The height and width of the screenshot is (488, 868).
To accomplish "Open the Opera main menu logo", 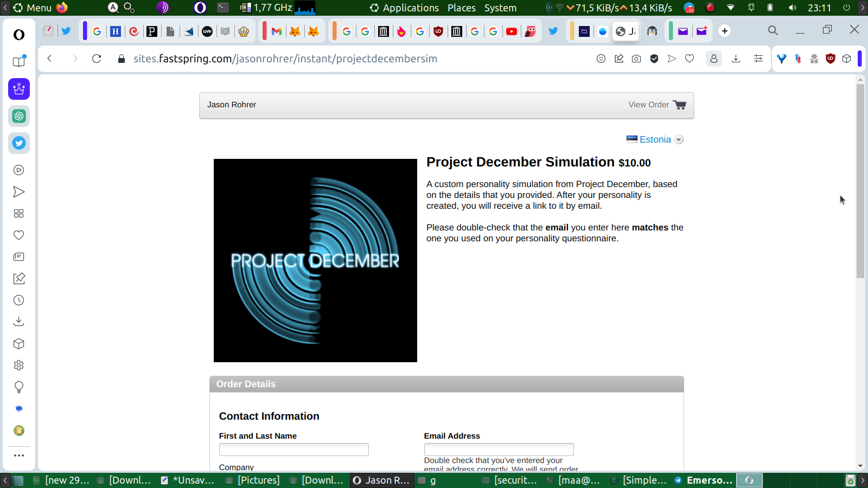I will (19, 35).
